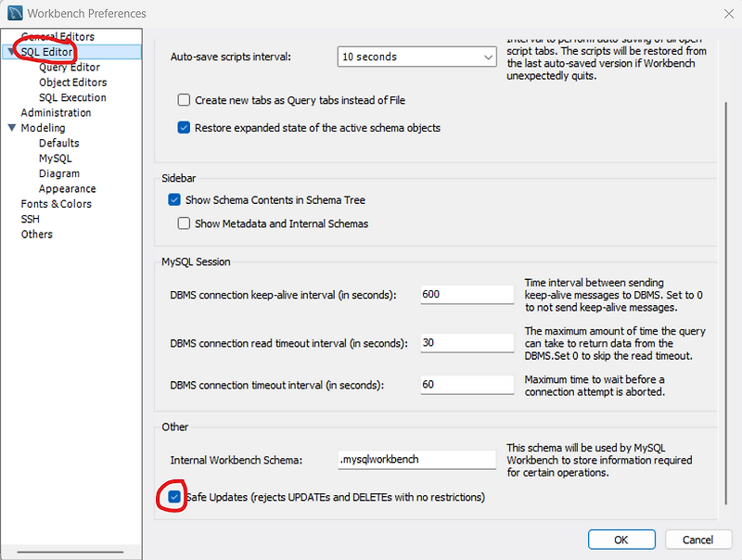Click Cancel to discard changes
Viewport: 742px width, 560px height.
[x=698, y=540]
